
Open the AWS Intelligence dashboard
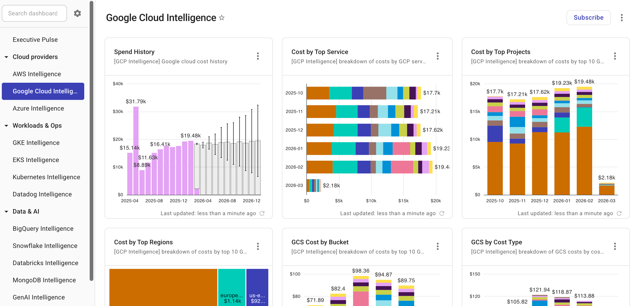tap(36, 74)
